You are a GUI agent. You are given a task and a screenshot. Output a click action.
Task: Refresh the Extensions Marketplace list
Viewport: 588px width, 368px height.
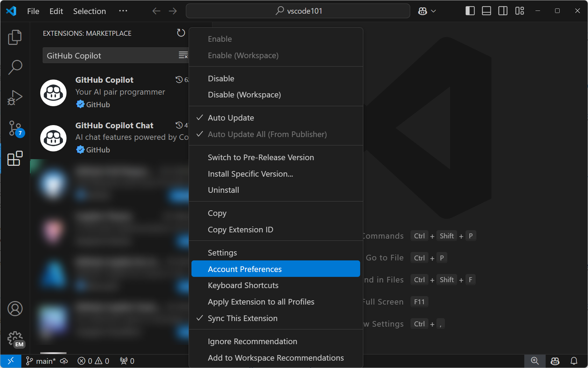click(x=181, y=33)
